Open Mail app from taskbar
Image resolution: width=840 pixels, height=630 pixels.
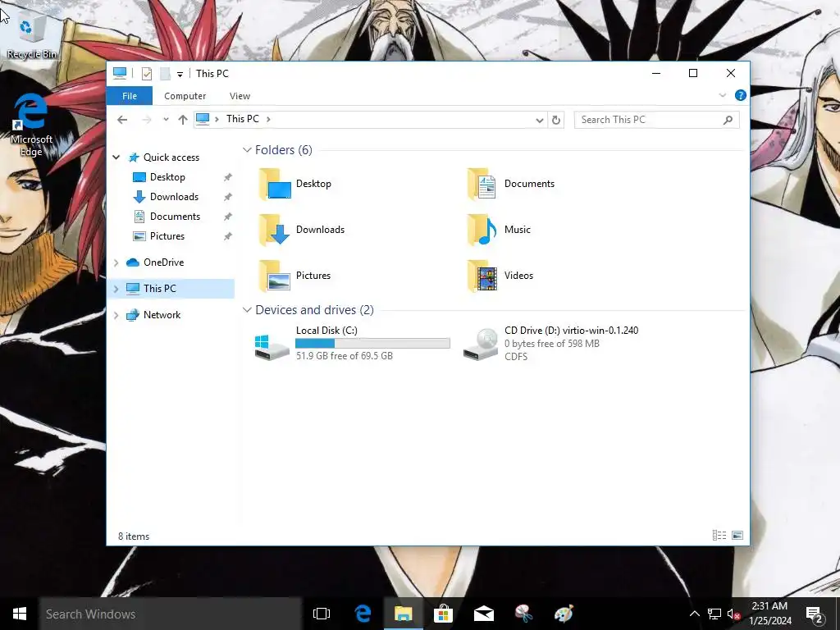(483, 614)
